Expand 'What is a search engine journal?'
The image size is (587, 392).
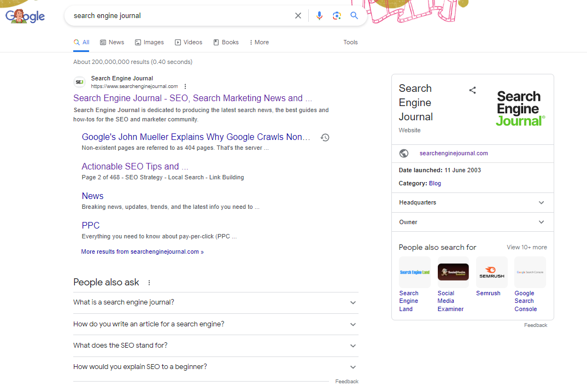point(353,302)
